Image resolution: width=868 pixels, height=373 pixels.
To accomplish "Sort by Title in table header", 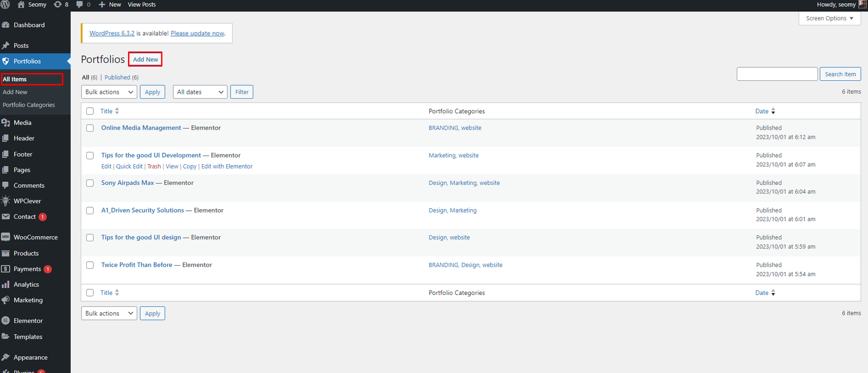I will coord(110,111).
